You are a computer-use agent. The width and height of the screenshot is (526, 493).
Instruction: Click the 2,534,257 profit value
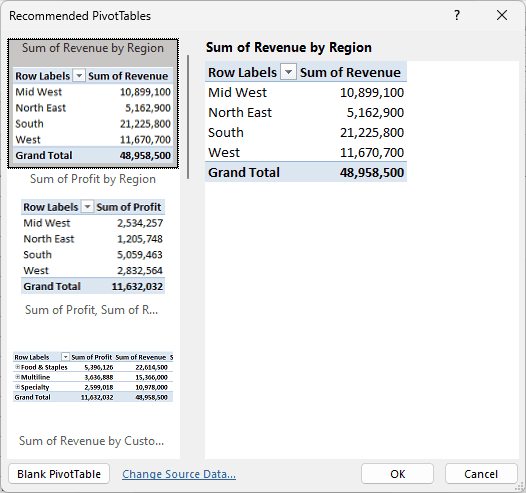pos(140,223)
